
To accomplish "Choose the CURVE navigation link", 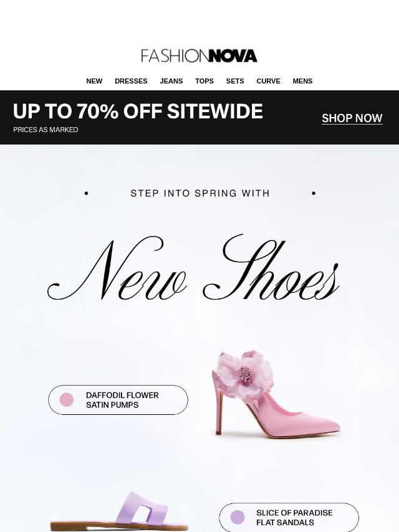I will click(x=268, y=81).
